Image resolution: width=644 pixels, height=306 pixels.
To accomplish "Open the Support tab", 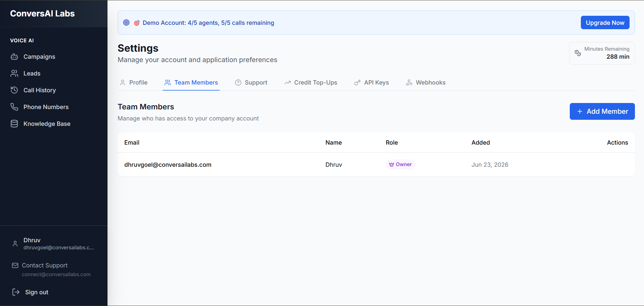I will tap(251, 83).
